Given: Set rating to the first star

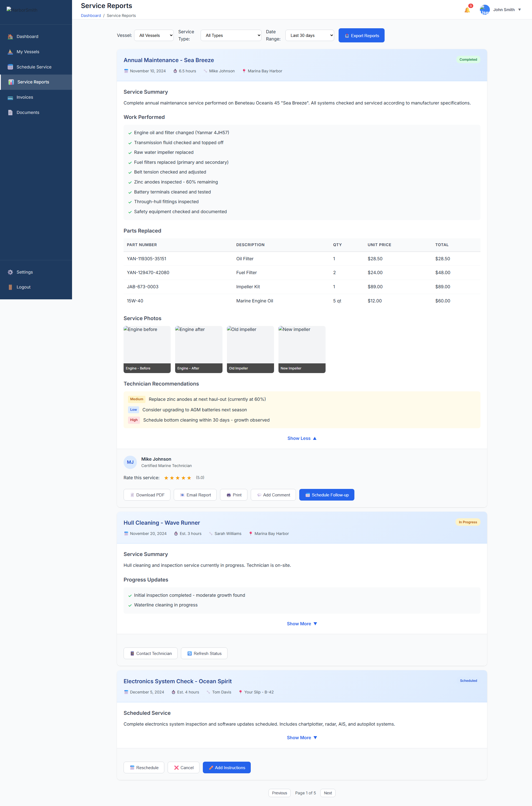Looking at the screenshot, I should point(166,478).
